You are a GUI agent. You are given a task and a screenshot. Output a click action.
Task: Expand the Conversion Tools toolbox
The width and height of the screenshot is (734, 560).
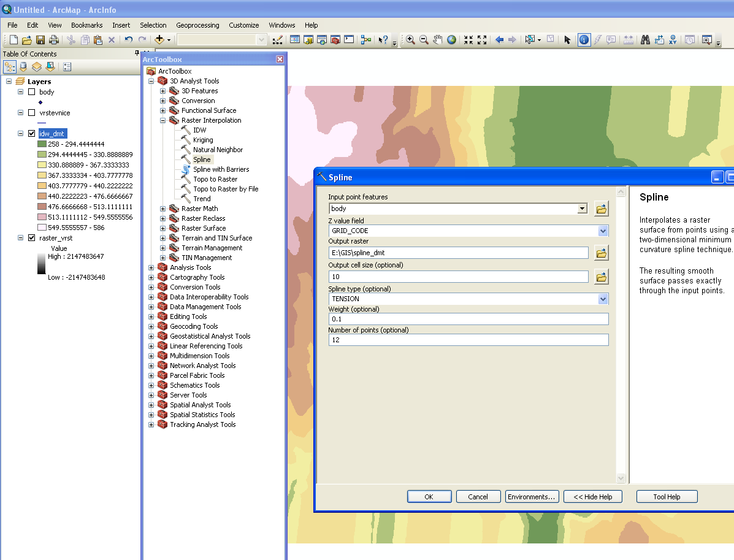pos(151,287)
